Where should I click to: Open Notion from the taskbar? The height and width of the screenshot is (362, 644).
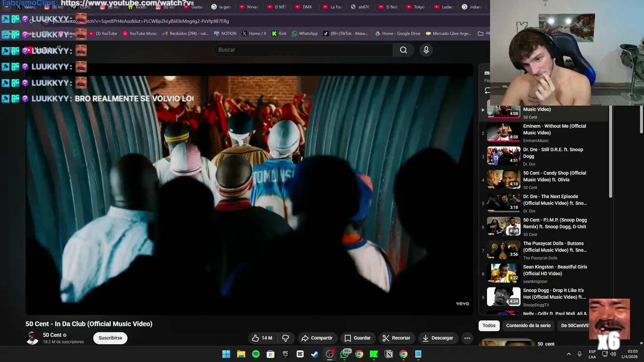pos(388,354)
